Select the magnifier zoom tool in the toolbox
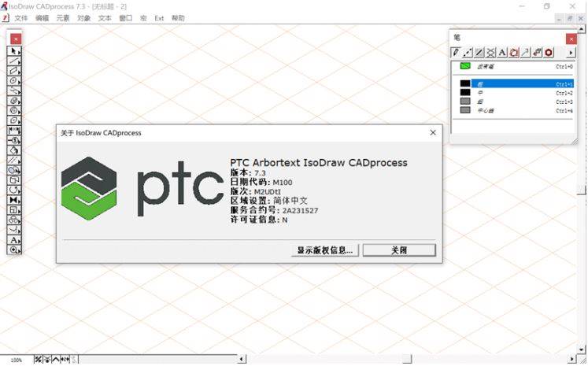The image size is (588, 366). pos(14,250)
